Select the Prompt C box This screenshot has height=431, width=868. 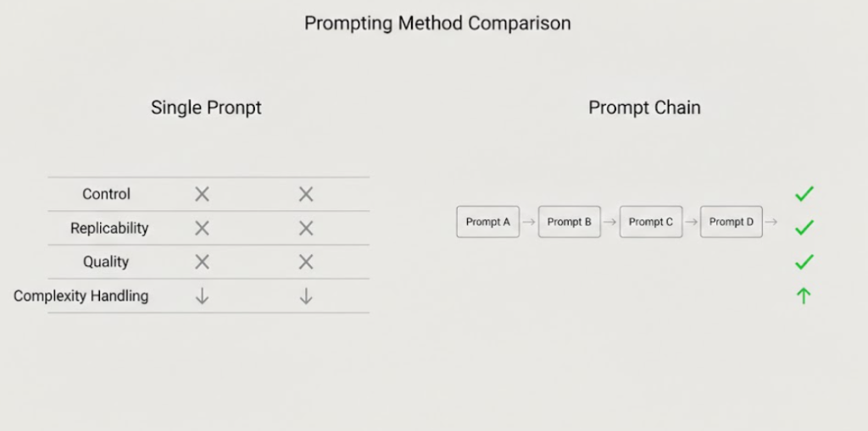(650, 222)
